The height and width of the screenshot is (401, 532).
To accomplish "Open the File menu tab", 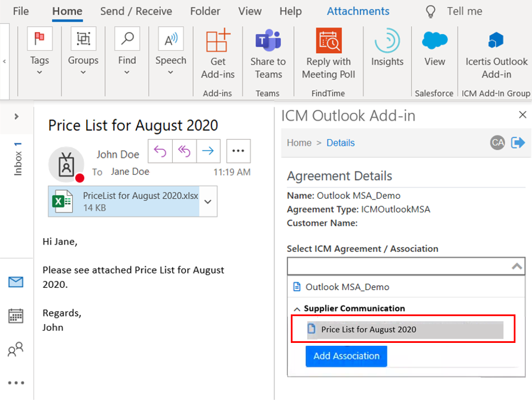I will click(x=21, y=11).
